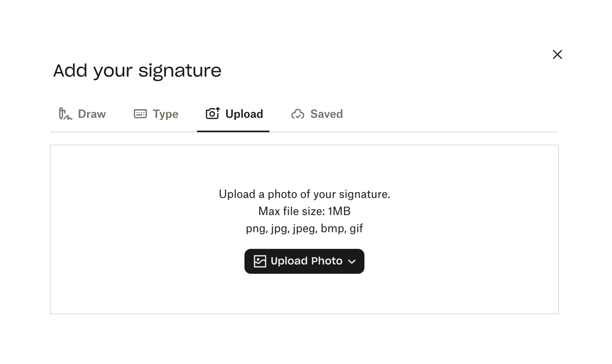
Task: Open more upload choices from Upload Photo arrow
Action: tap(351, 261)
